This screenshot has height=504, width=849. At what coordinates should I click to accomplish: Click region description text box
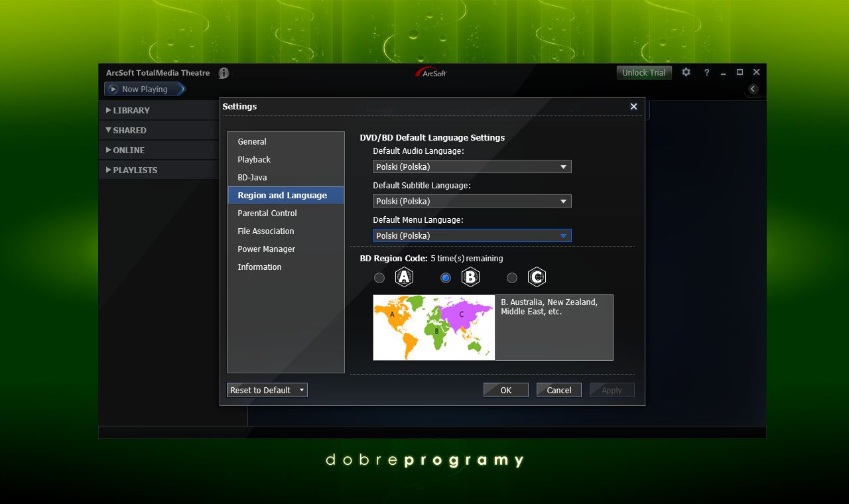click(x=555, y=328)
